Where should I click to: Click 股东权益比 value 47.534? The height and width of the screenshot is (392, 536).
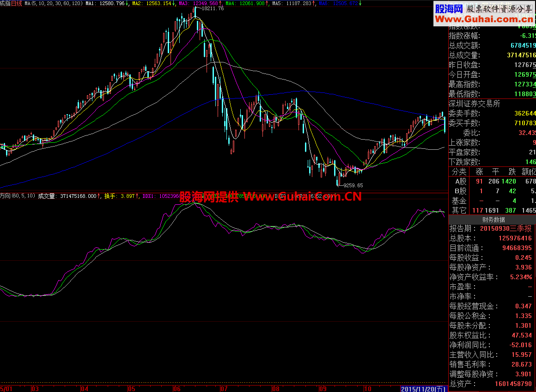click(x=522, y=335)
